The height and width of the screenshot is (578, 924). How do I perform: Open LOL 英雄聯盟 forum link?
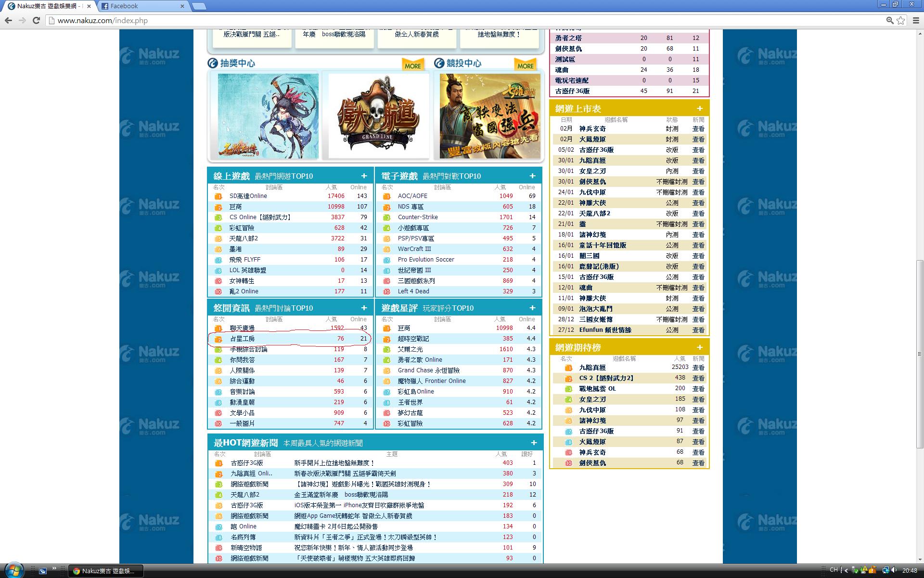pos(247,270)
